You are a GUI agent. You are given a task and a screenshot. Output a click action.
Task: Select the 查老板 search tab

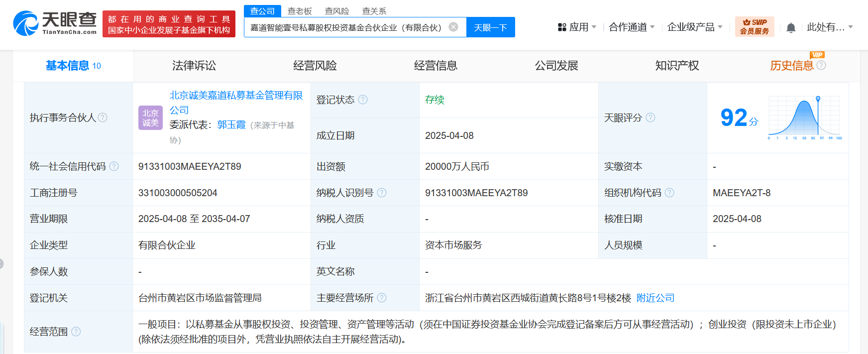click(300, 11)
